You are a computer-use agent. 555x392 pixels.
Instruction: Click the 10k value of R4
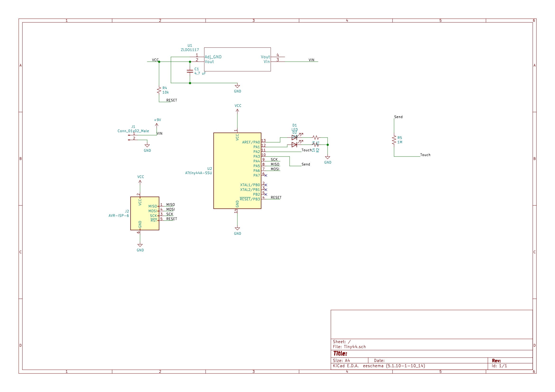pyautogui.click(x=166, y=92)
